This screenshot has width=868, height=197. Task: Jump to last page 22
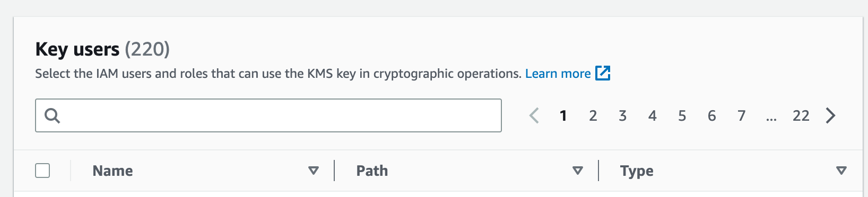click(x=801, y=115)
